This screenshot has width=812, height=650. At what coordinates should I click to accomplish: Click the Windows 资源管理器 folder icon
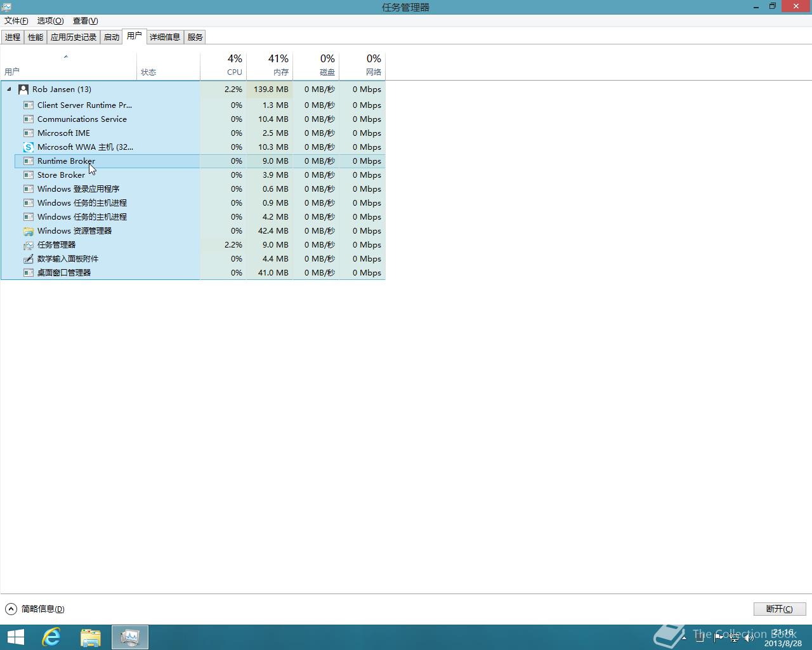tap(29, 231)
